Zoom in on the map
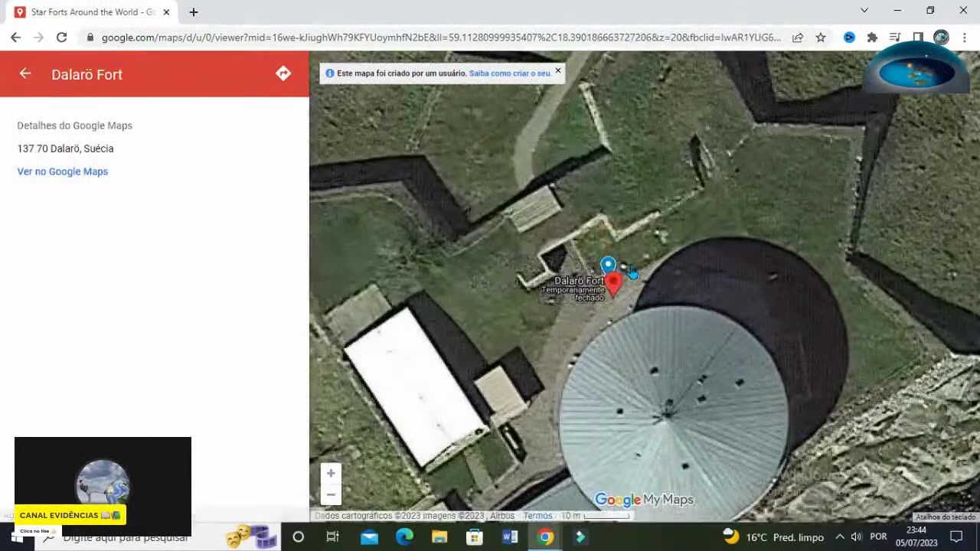 point(331,473)
